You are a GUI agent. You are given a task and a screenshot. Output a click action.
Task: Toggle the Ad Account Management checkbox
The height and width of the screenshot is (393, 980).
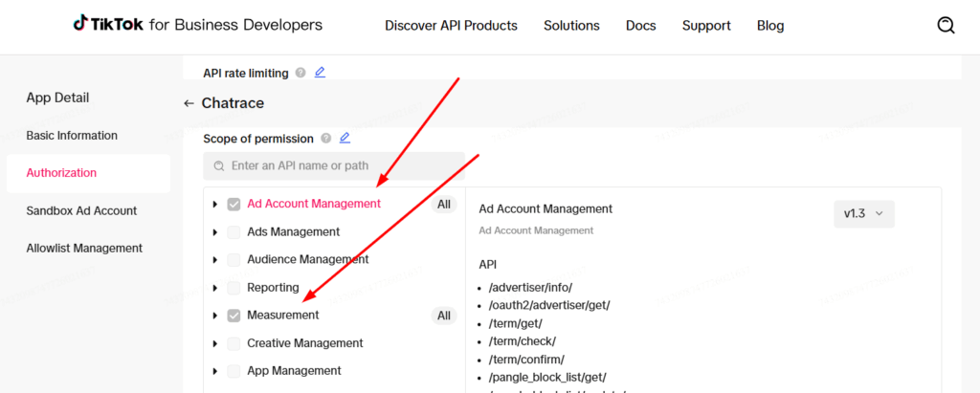pyautogui.click(x=234, y=204)
